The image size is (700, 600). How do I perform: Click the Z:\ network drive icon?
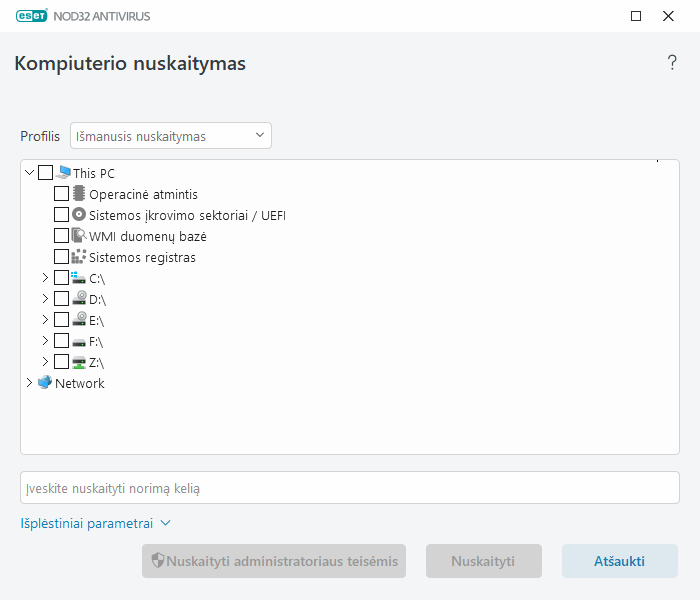79,362
